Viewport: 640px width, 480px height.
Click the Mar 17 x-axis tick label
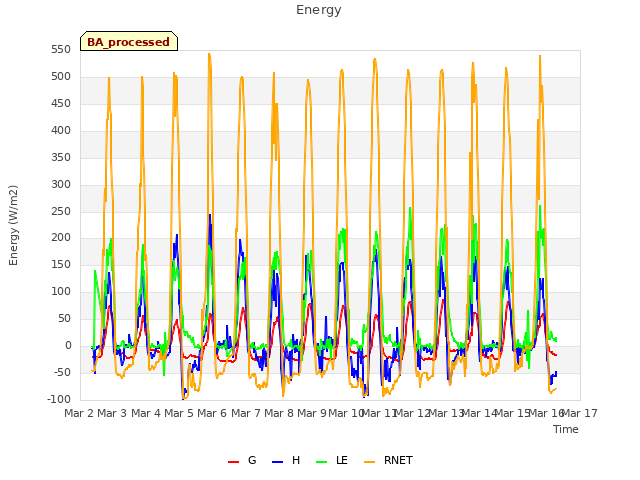580,413
